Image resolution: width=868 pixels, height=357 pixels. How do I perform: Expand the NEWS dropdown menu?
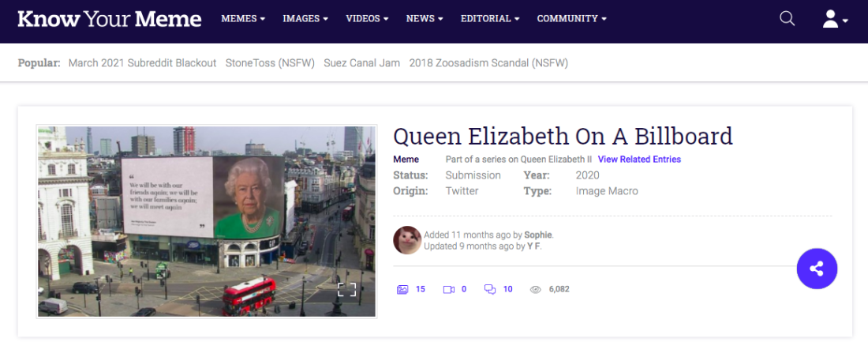click(x=425, y=19)
